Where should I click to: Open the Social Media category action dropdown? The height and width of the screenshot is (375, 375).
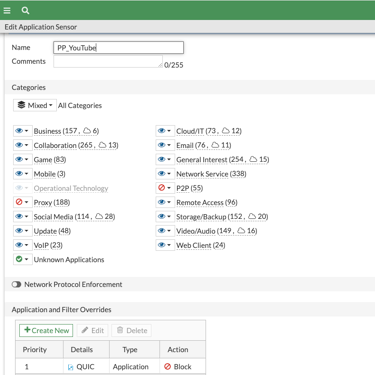[22, 216]
